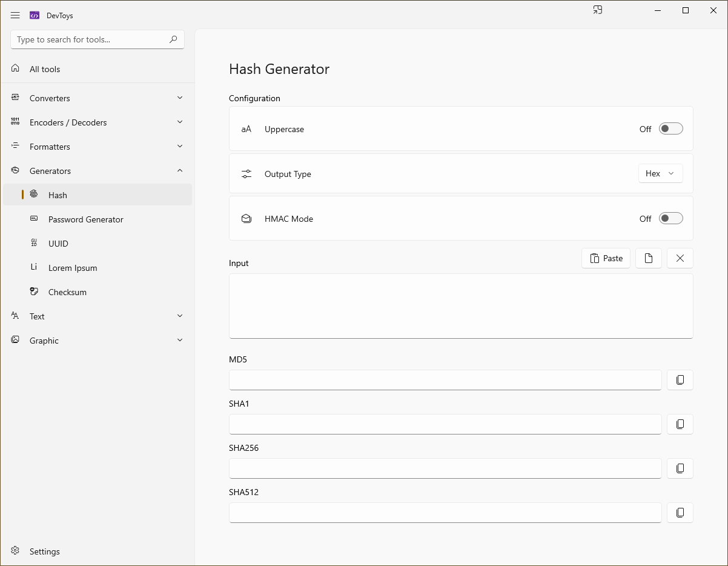Clear the input with X button
Image resolution: width=728 pixels, height=566 pixels.
pyautogui.click(x=680, y=258)
